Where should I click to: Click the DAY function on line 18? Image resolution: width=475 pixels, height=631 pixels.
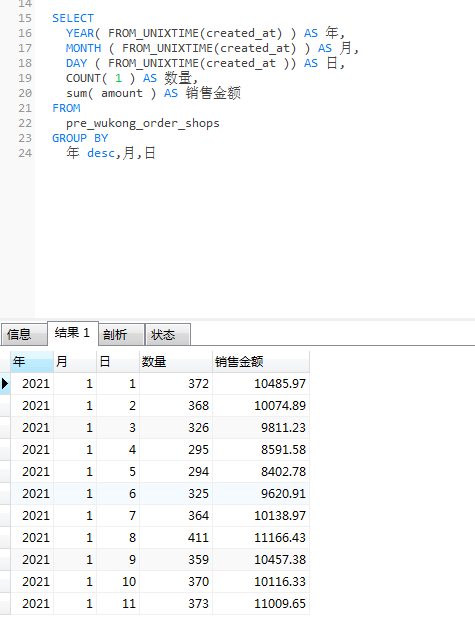click(x=76, y=63)
